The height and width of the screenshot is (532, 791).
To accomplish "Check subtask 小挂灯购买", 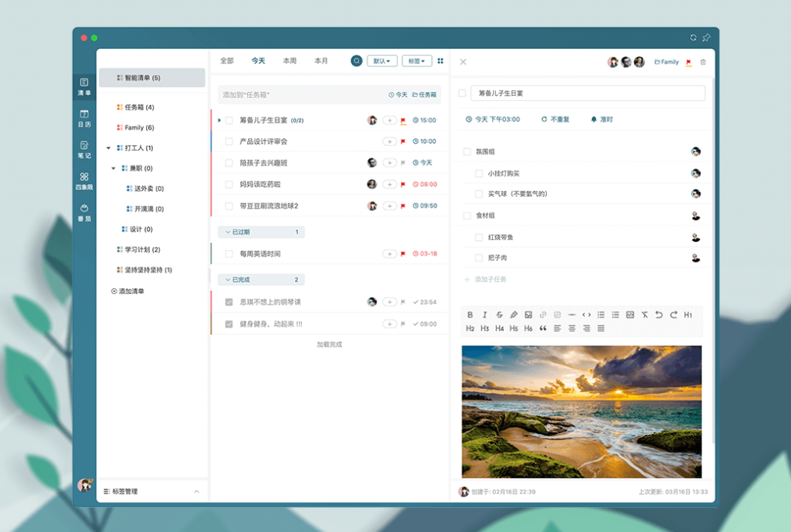I will point(479,174).
